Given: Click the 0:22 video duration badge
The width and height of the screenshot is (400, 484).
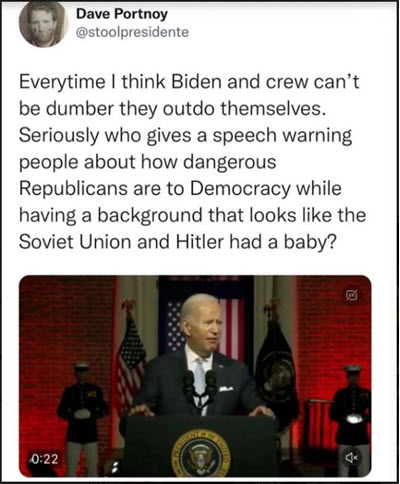Looking at the screenshot, I should coord(45,459).
